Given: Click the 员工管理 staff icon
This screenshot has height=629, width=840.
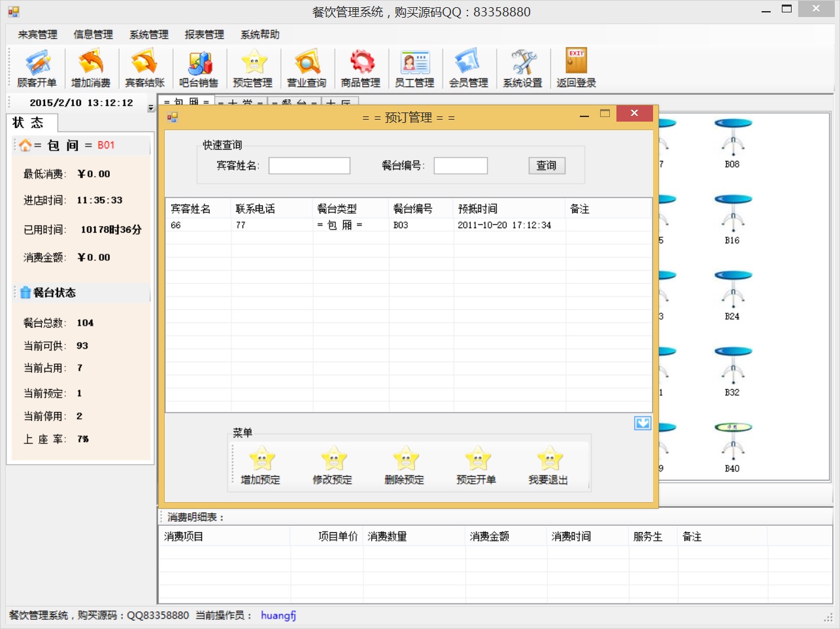Looking at the screenshot, I should [x=414, y=68].
